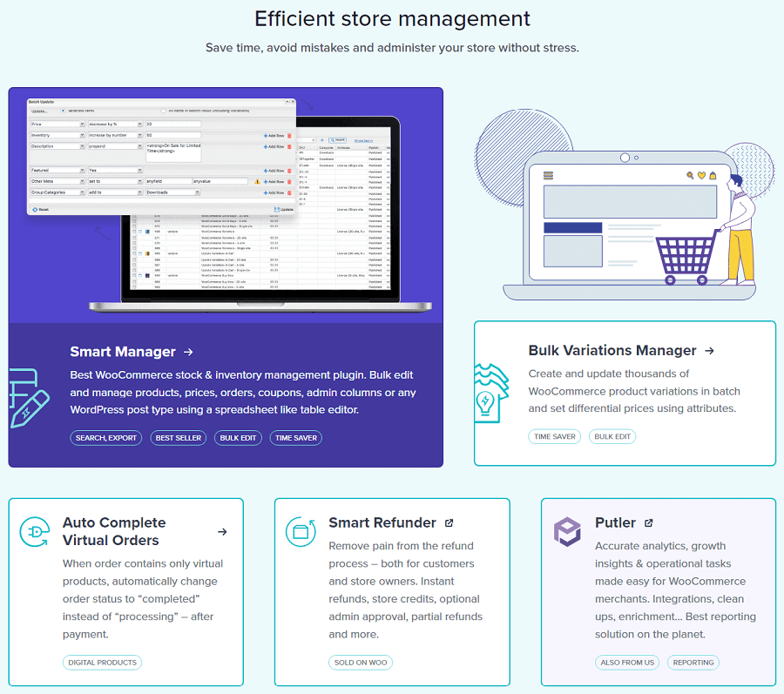784x694 pixels.
Task: Open the Smart Manager title link
Action: tap(123, 352)
